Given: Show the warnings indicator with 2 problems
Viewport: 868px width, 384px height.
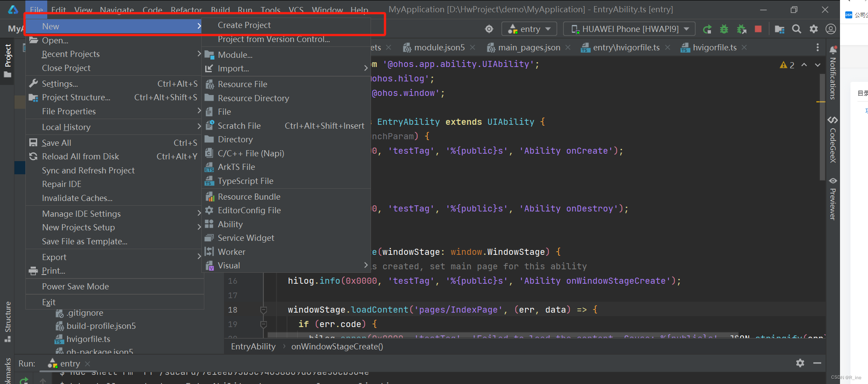Looking at the screenshot, I should [787, 65].
